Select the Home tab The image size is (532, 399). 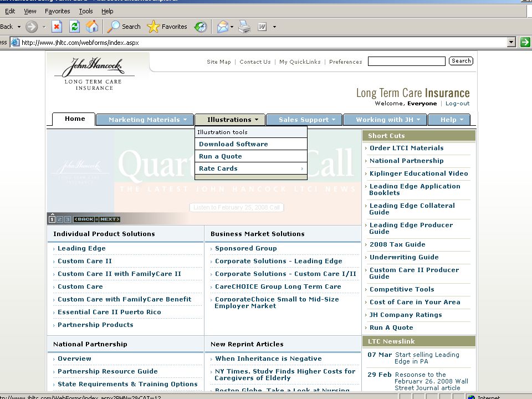74,119
